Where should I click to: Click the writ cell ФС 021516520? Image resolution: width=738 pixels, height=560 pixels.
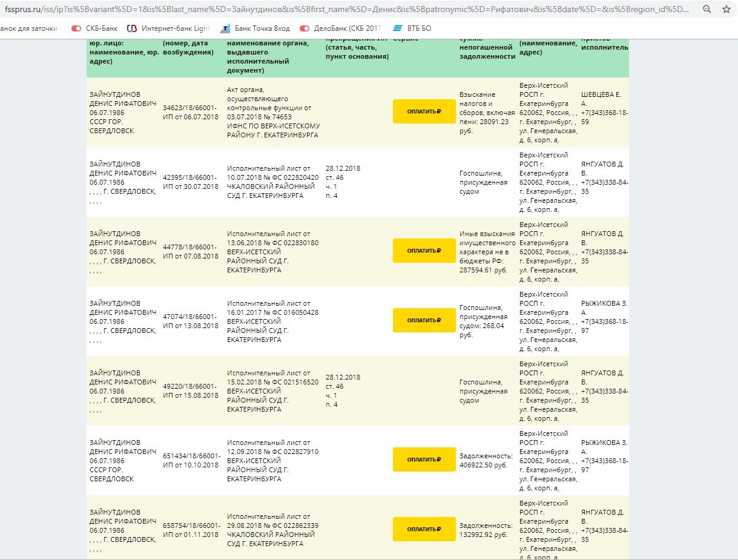273,390
